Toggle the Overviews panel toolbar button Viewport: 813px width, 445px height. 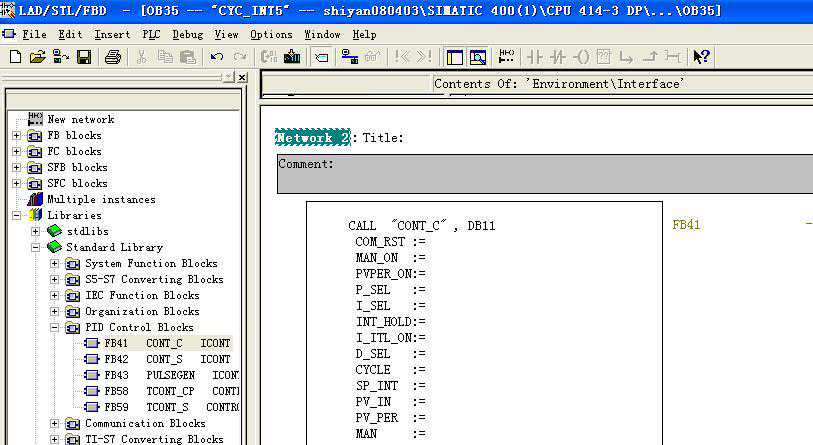pos(453,57)
